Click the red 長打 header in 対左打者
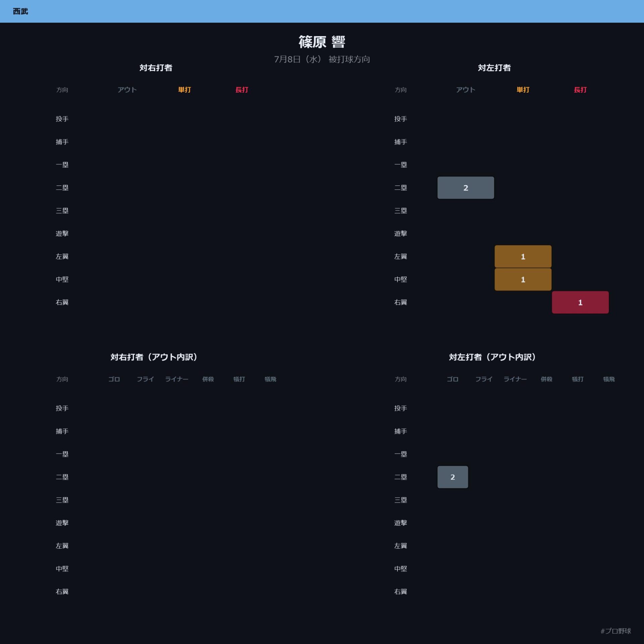Viewport: 644px width, 644px height. 580,90
